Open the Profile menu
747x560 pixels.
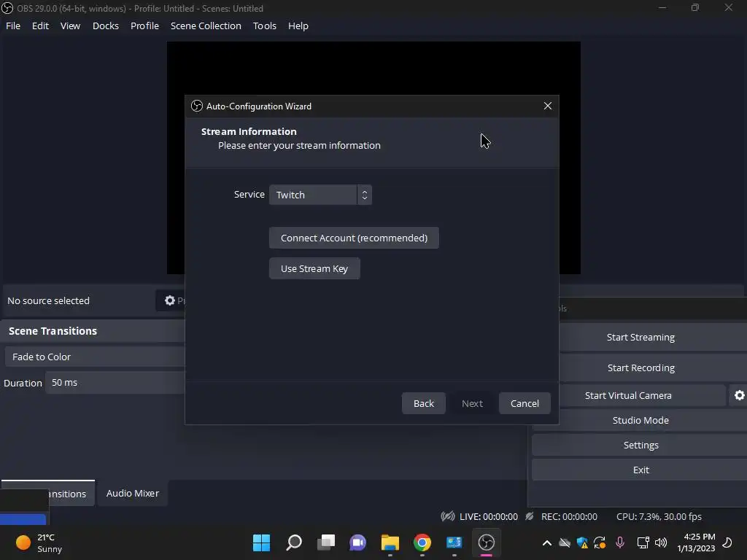144,26
